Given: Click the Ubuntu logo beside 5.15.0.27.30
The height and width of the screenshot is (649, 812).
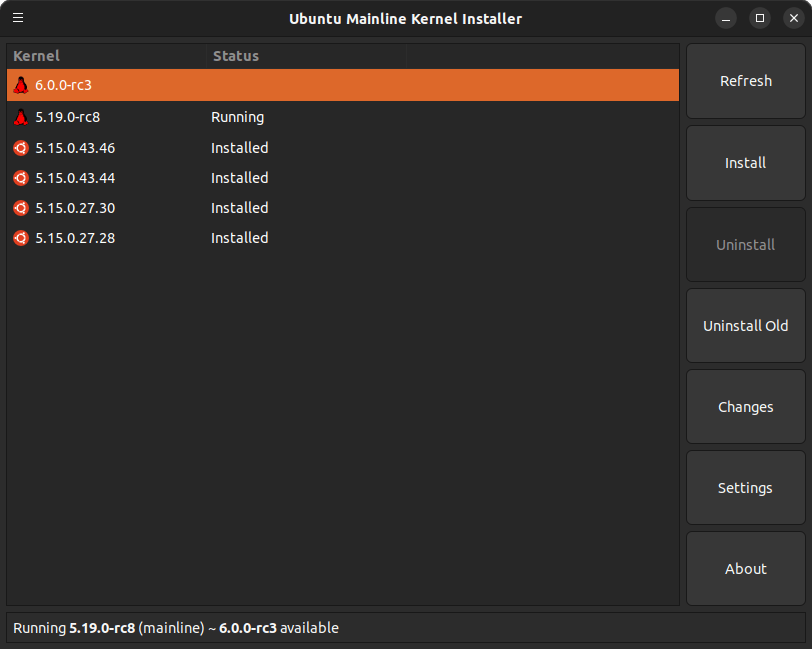Looking at the screenshot, I should tap(21, 208).
